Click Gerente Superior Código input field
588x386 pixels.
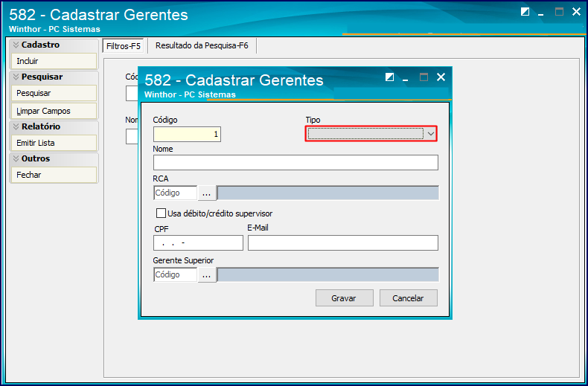(x=175, y=274)
